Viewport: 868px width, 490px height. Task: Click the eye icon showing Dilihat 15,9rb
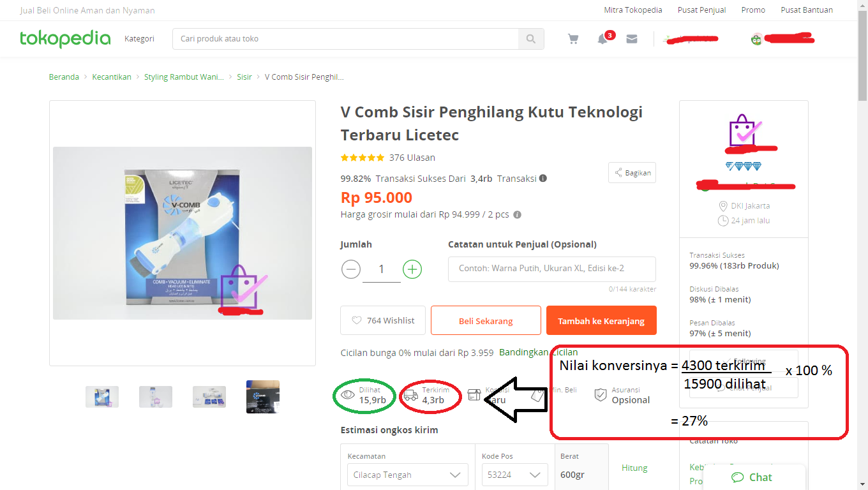coord(348,394)
